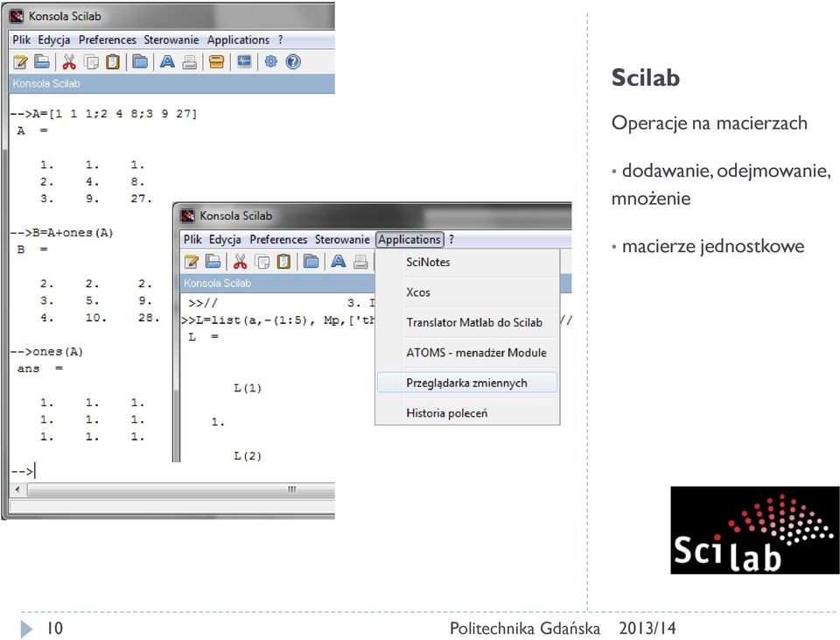This screenshot has width=840, height=640.
Task: Open the ? help menu in back console
Action: pos(280,39)
